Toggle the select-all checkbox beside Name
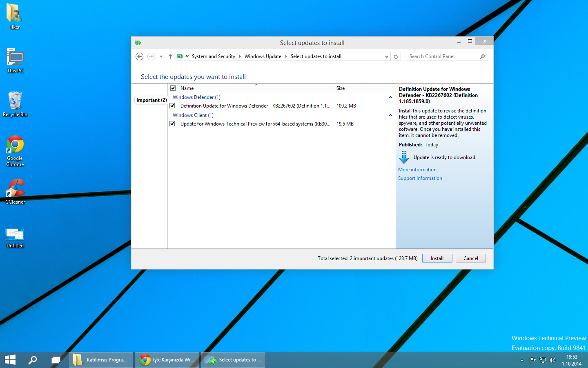 [173, 88]
